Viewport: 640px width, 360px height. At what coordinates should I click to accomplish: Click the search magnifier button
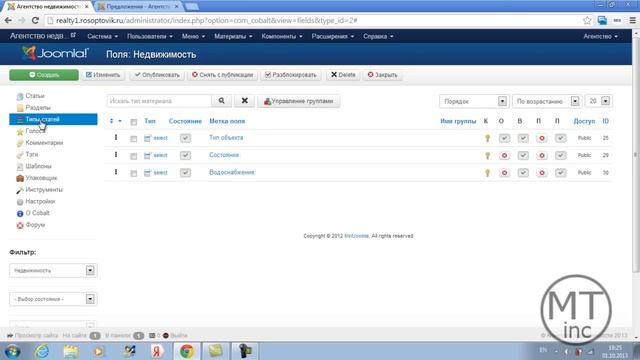point(222,101)
